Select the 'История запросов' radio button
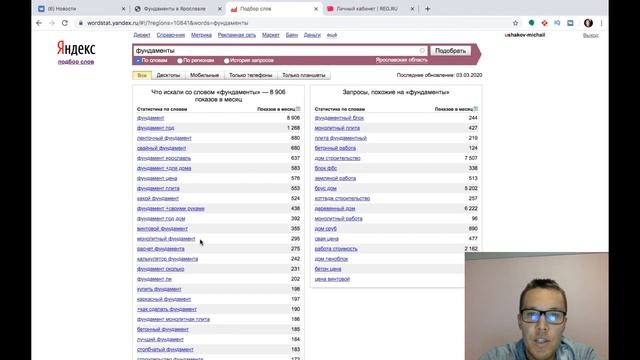The image size is (640, 360). click(227, 60)
